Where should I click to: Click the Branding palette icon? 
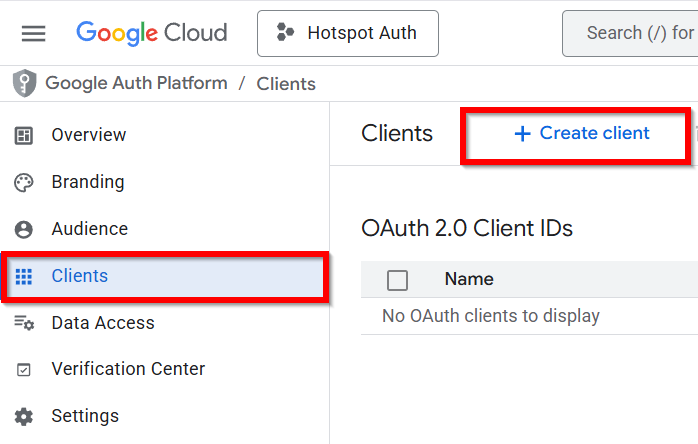point(24,182)
